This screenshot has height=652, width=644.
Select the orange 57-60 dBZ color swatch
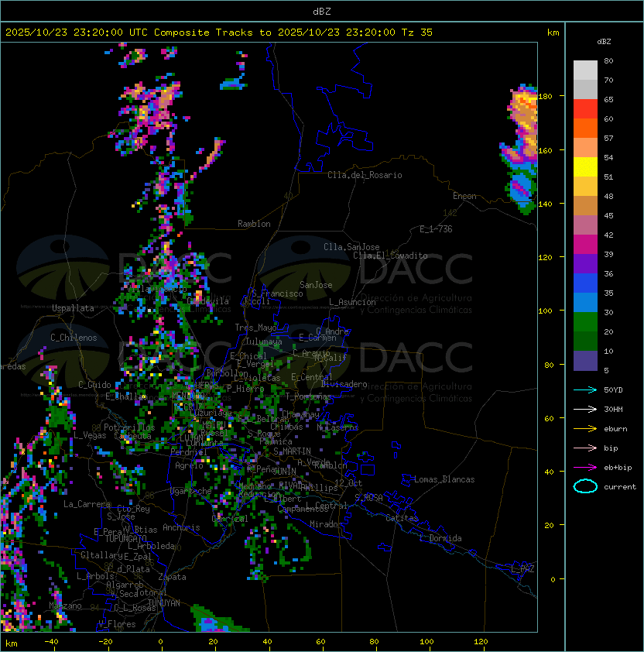[x=585, y=128]
